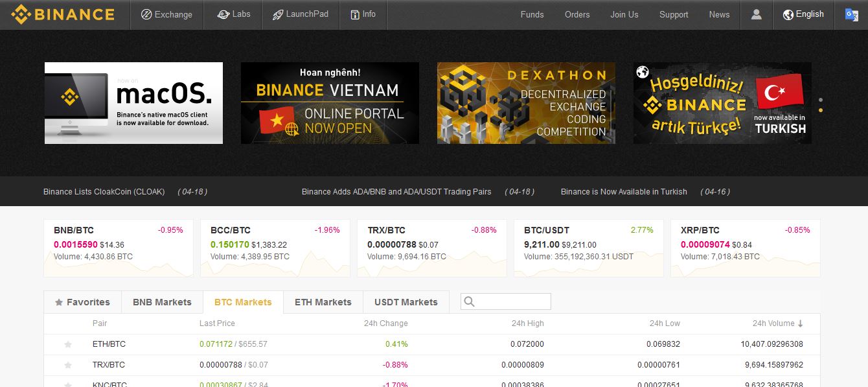868x387 pixels.
Task: Open the Support page
Action: 674,14
